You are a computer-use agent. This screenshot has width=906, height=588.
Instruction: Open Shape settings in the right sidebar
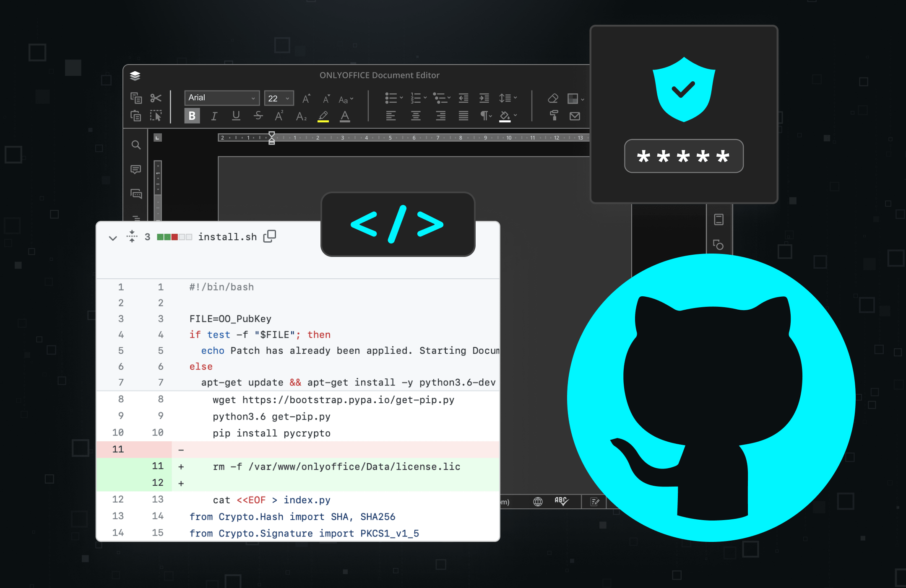[x=718, y=244]
